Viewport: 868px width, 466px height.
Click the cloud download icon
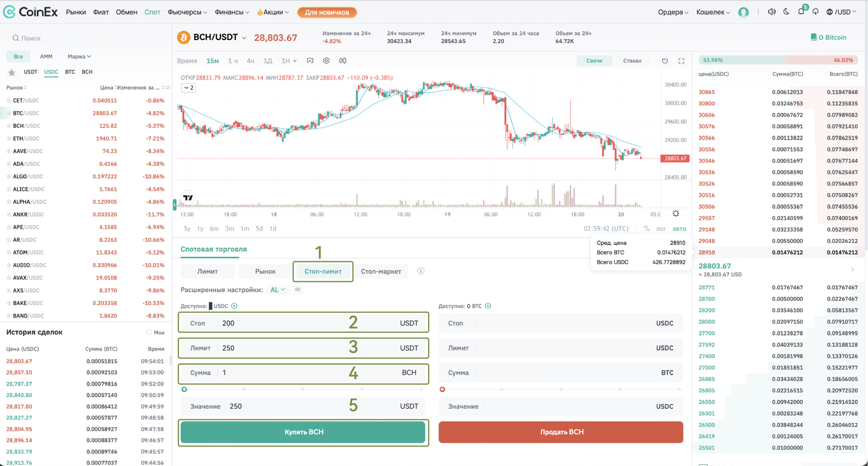click(816, 12)
